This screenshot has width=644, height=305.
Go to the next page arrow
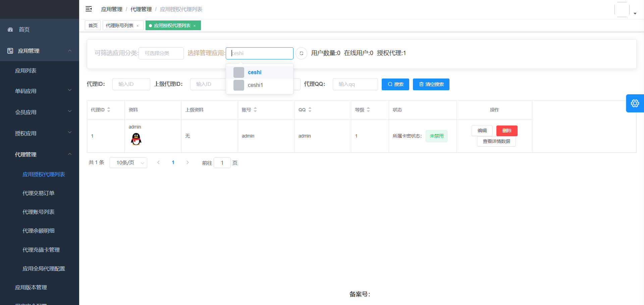point(187,162)
